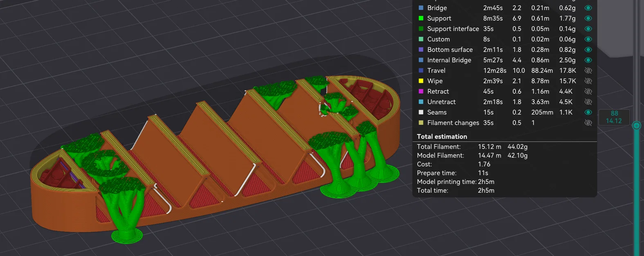Click the dark green Support interface swatch
Screen dimensions: 644x256
coord(421,29)
